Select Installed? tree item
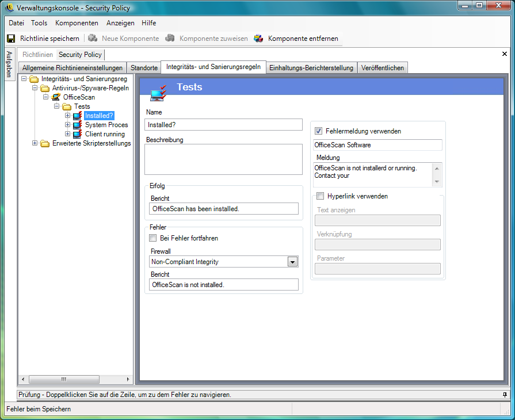515x420 pixels. [99, 116]
